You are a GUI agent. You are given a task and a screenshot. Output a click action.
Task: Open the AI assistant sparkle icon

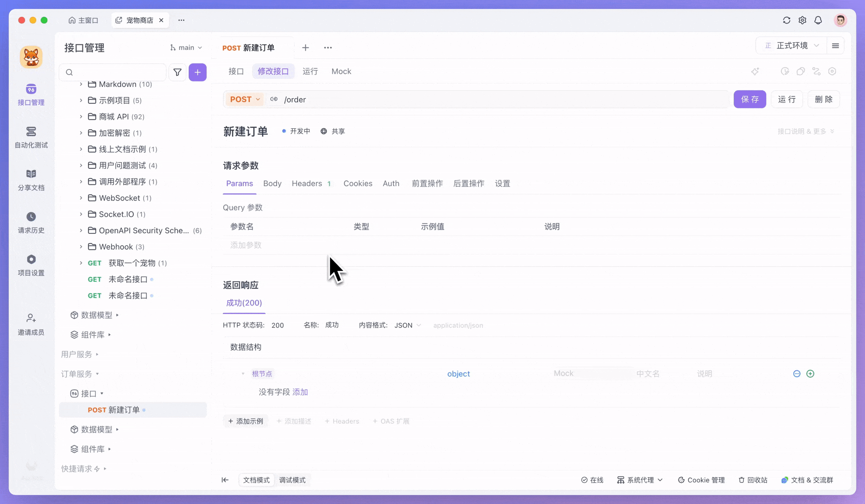click(x=755, y=71)
